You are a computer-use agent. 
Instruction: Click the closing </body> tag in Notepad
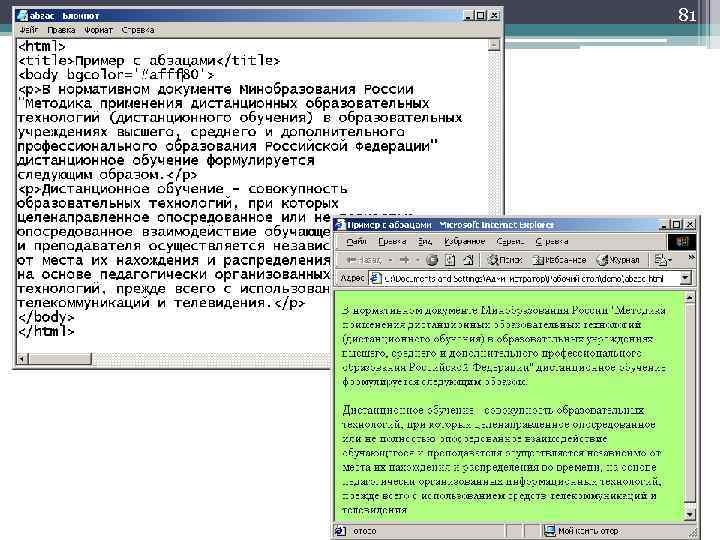45,317
